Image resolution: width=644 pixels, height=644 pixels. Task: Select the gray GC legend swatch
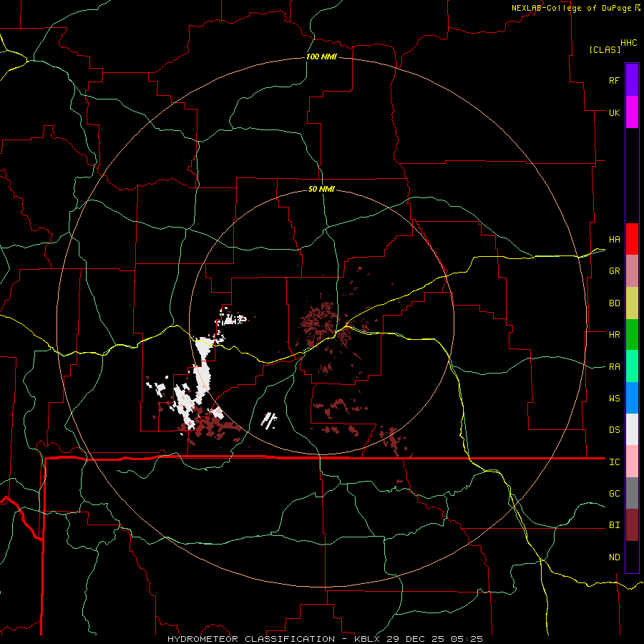tap(632, 493)
